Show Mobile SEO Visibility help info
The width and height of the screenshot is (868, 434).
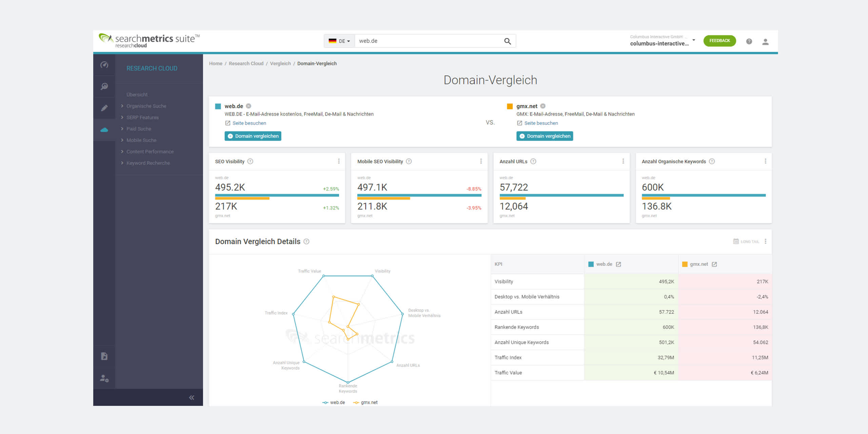pyautogui.click(x=409, y=161)
